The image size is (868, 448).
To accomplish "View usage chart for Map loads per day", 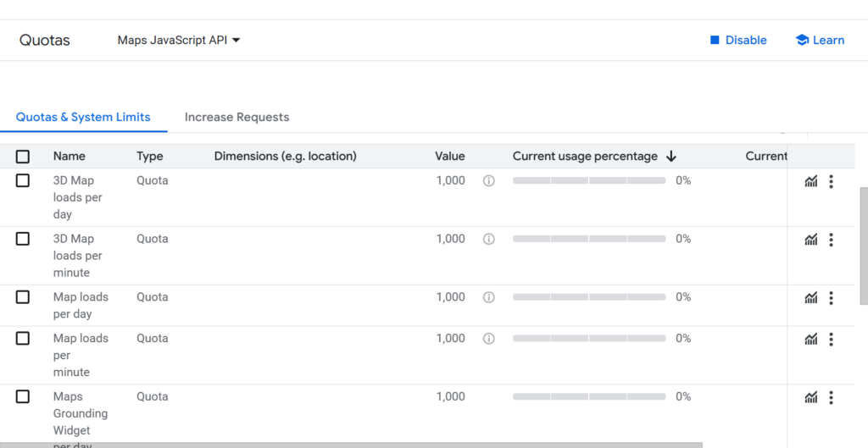I will [x=811, y=297].
